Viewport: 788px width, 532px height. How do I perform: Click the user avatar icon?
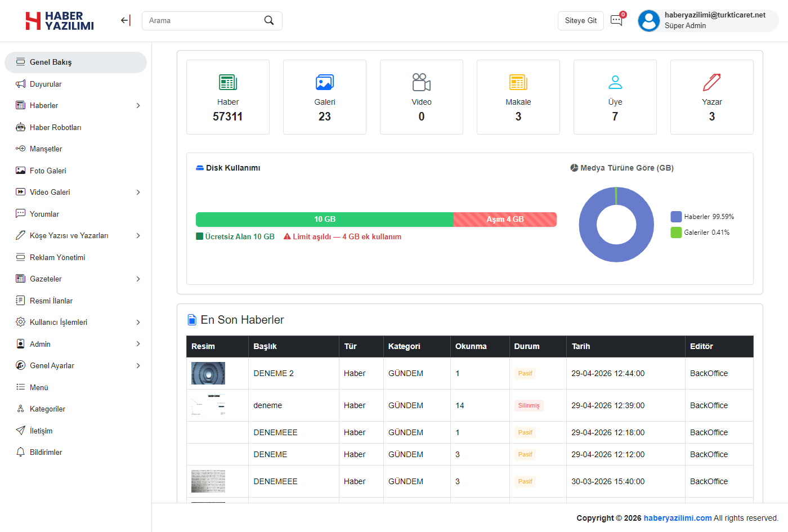point(649,21)
